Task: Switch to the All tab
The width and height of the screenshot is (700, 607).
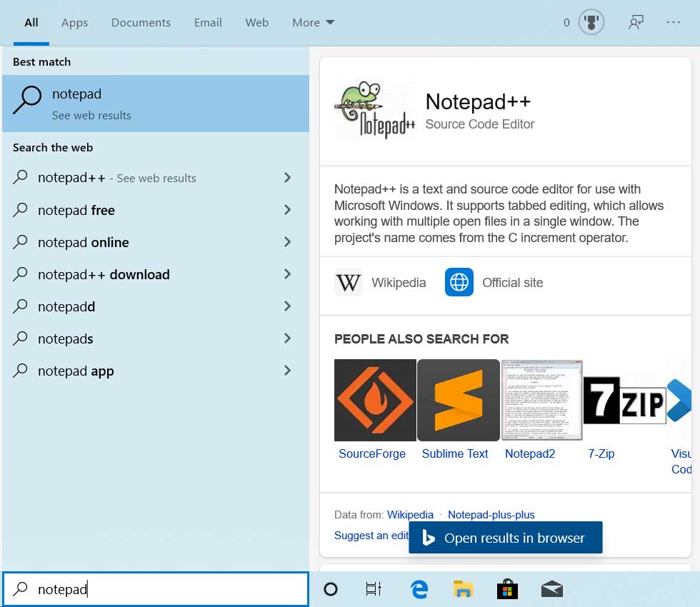Action: pyautogui.click(x=31, y=22)
